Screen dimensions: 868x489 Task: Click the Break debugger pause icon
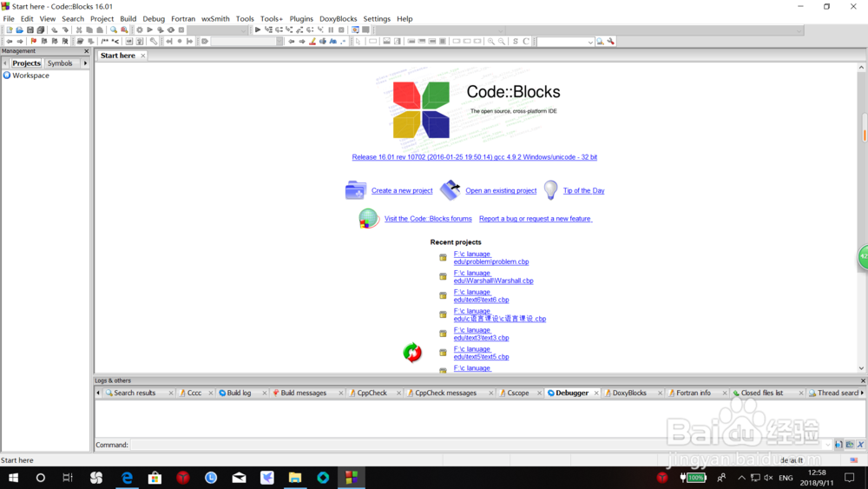(331, 30)
